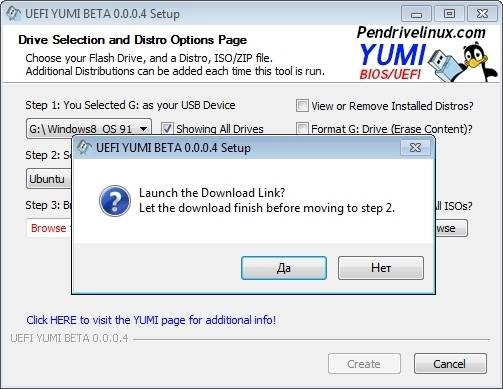Click the penguin USB drive mascot image

point(463,61)
